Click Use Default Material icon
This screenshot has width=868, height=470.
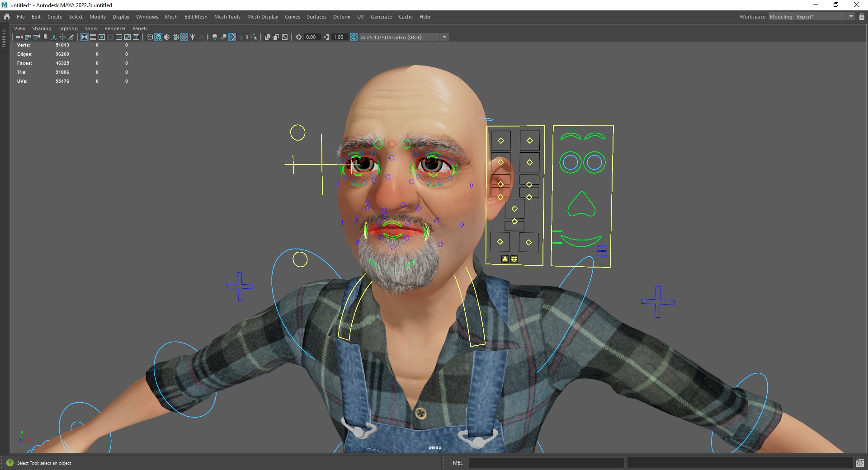click(167, 37)
